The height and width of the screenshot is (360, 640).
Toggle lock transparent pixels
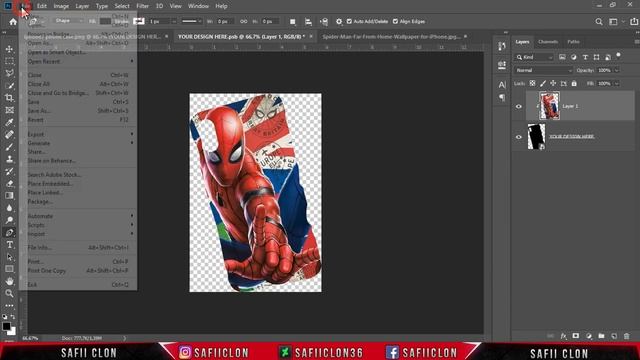point(532,83)
